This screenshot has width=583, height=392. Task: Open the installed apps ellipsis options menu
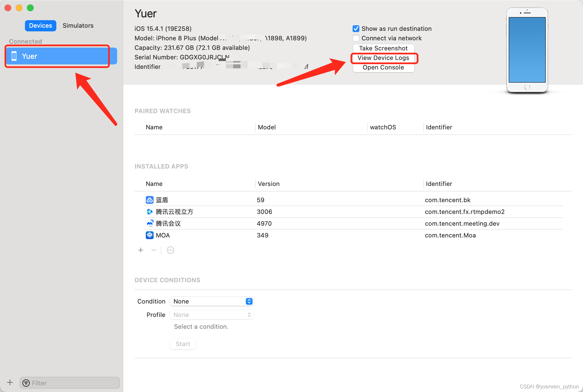170,250
